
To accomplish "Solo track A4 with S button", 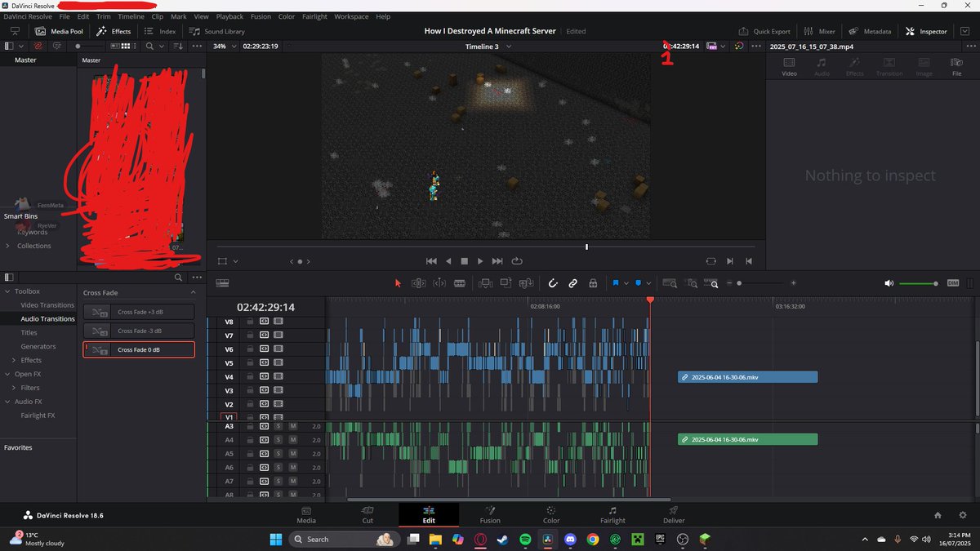I will click(278, 440).
